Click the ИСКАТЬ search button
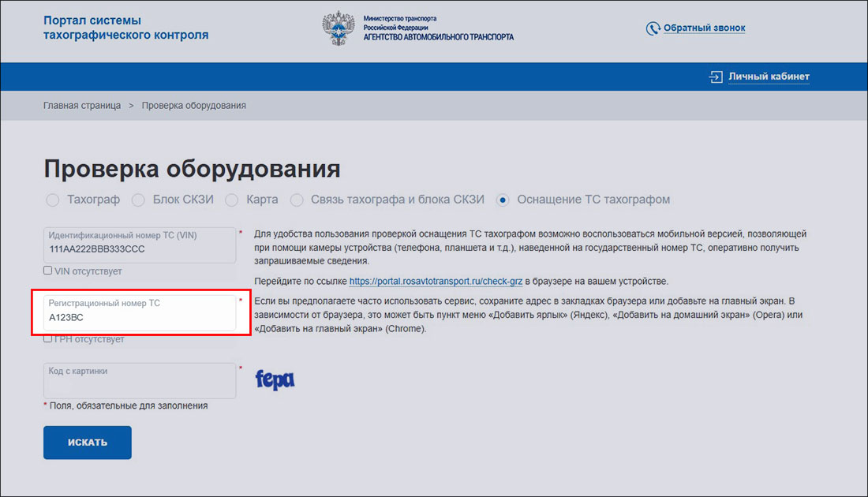The height and width of the screenshot is (497, 868). pos(87,443)
